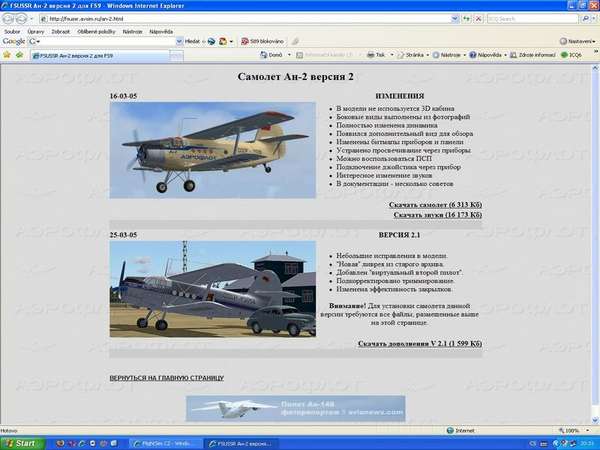Image resolution: width=600 pixels, height=450 pixels.
Task: Expand the address bar history dropdown
Action: [455, 18]
